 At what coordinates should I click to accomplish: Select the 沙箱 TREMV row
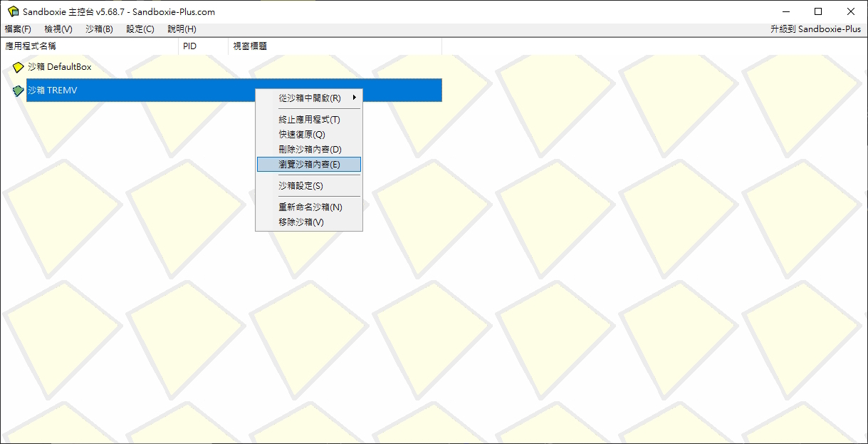pos(234,91)
